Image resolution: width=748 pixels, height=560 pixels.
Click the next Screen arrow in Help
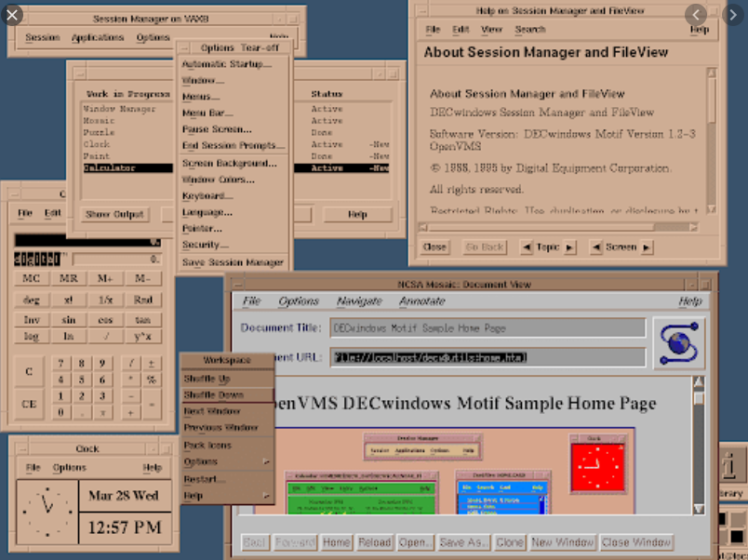(647, 247)
